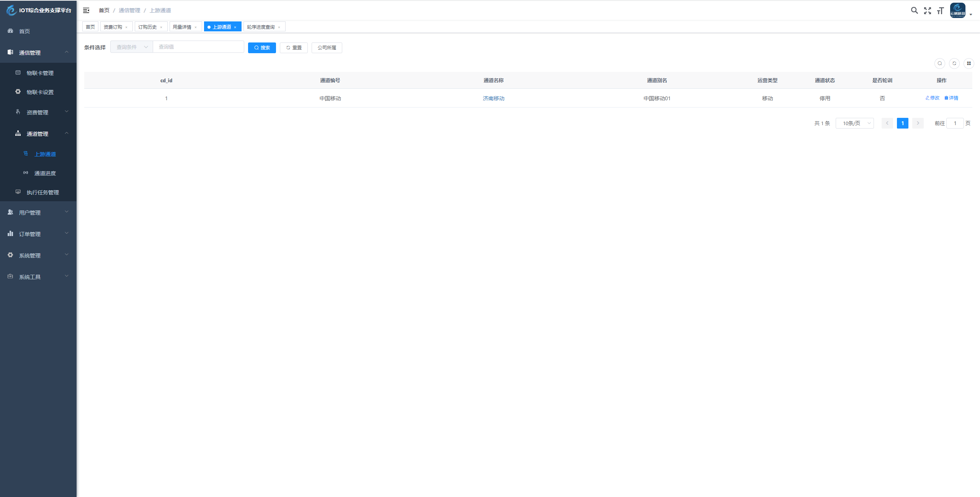Open the 查询条件 dropdown
Image resolution: width=980 pixels, height=497 pixels.
pyautogui.click(x=132, y=47)
